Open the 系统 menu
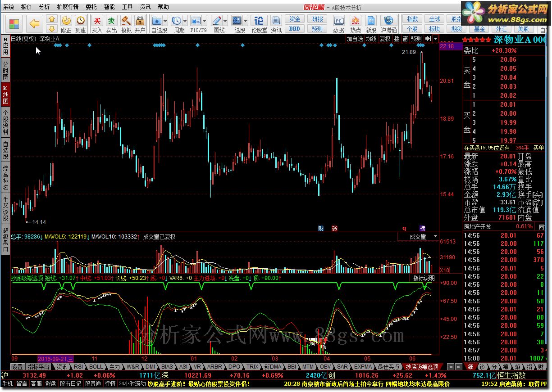This screenshot has height=392, width=552. tap(9, 7)
